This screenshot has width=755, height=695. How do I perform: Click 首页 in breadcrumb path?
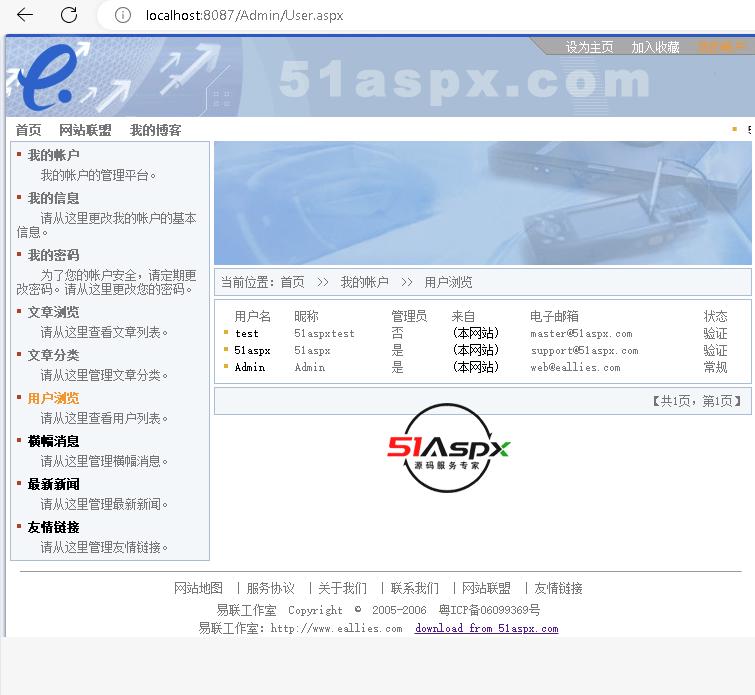tap(293, 282)
